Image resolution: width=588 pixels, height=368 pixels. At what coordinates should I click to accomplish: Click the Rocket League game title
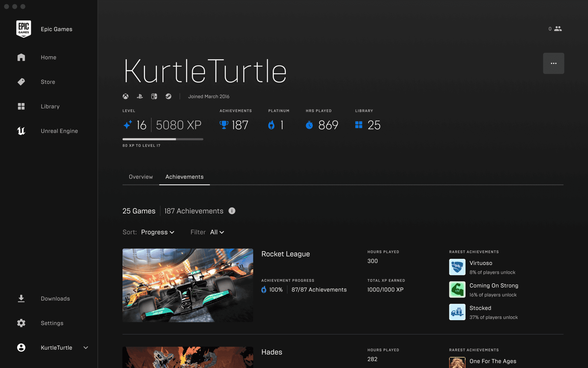click(x=285, y=254)
